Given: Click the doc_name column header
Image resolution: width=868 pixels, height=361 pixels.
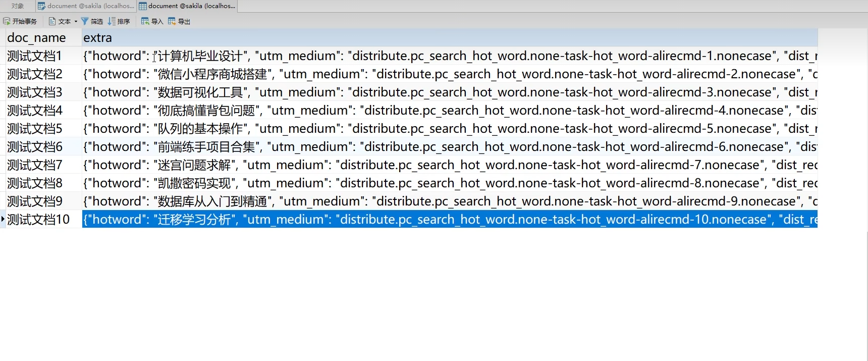Looking at the screenshot, I should pos(44,38).
